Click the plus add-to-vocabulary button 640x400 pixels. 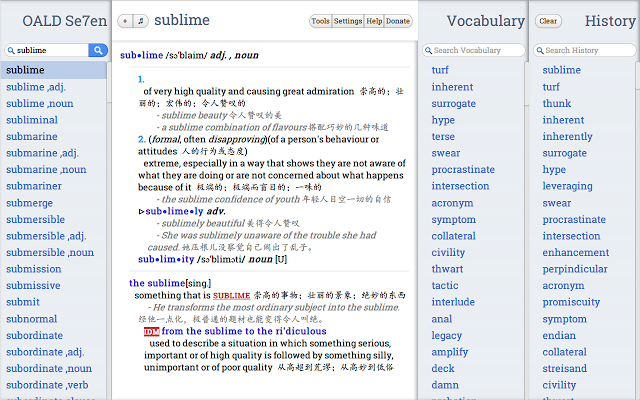tap(125, 21)
